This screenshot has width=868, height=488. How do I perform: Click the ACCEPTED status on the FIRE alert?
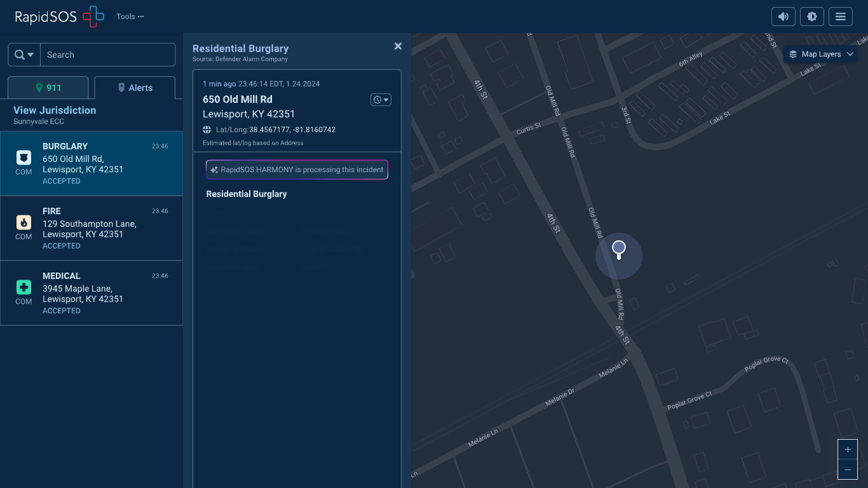coord(62,246)
